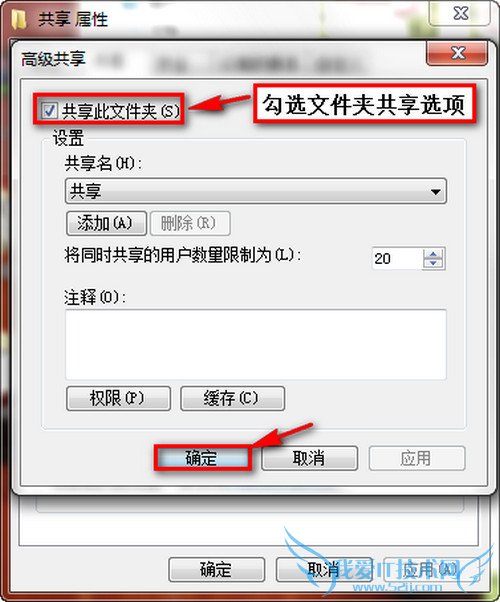The height and width of the screenshot is (602, 500).
Task: Open the 共享名 dropdown list
Action: 435,192
